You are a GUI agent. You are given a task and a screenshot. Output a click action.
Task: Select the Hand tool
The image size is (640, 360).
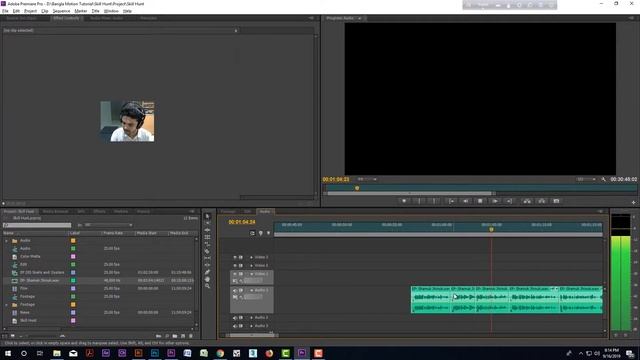click(x=207, y=279)
